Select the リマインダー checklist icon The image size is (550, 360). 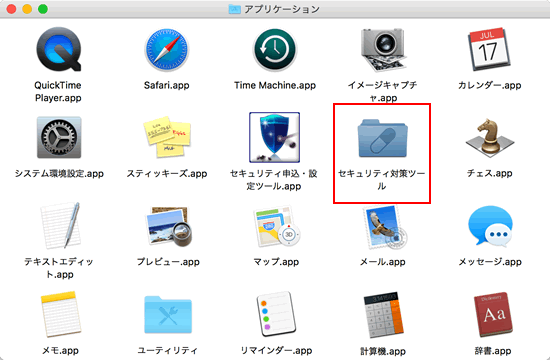point(276,314)
